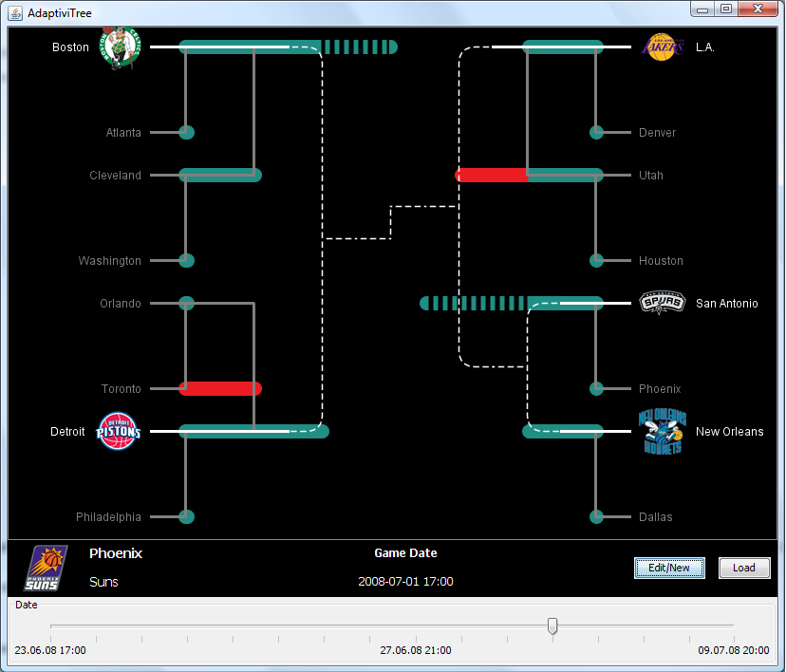Click the red bar next to Toronto
The image size is (786, 672).
pyautogui.click(x=220, y=388)
